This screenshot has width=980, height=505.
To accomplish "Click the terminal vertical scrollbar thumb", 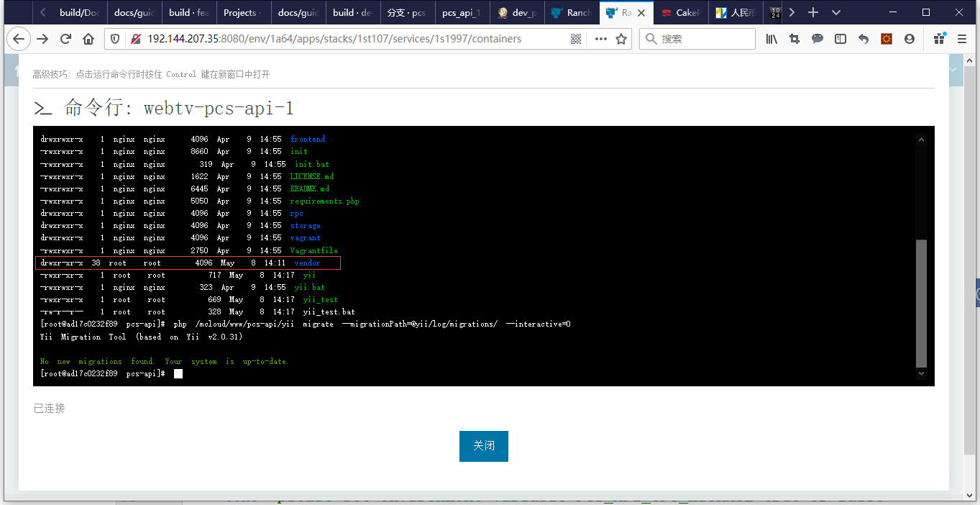I will pos(921,302).
